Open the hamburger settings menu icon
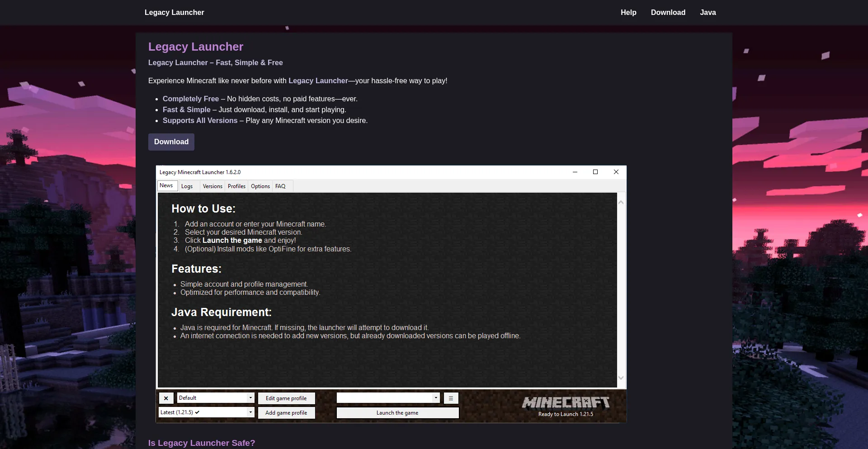868x449 pixels. 451,398
